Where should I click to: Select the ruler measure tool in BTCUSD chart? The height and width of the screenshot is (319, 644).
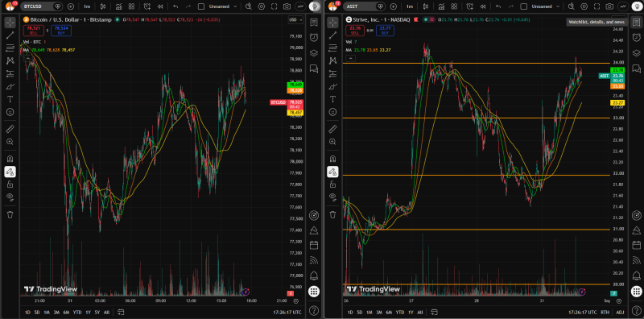(x=10, y=129)
